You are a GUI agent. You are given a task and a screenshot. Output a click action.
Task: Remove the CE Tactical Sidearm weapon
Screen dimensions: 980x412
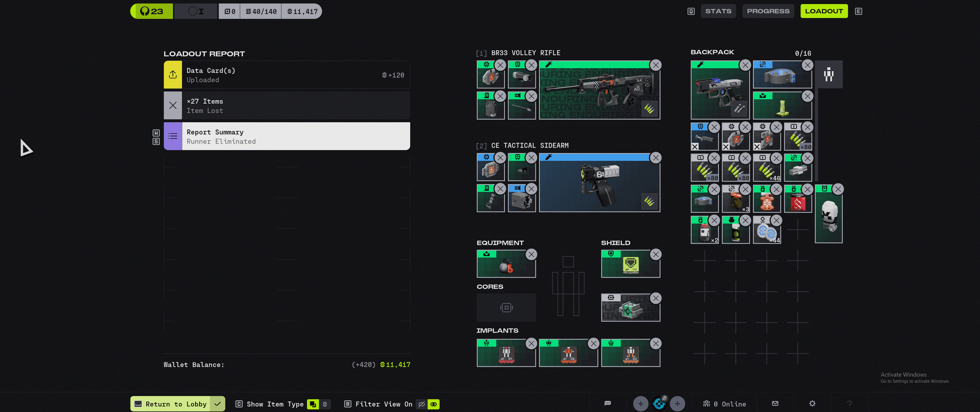656,158
